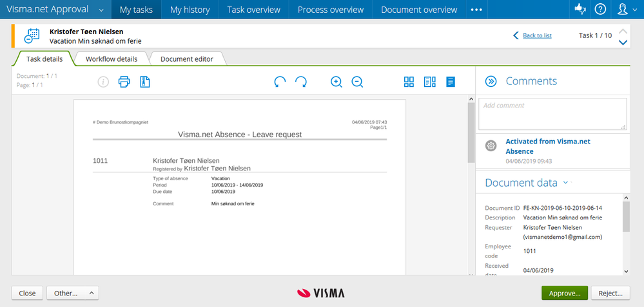Viewport: 644px width, 307px height.
Task: Go to Document overview
Action: [419, 10]
